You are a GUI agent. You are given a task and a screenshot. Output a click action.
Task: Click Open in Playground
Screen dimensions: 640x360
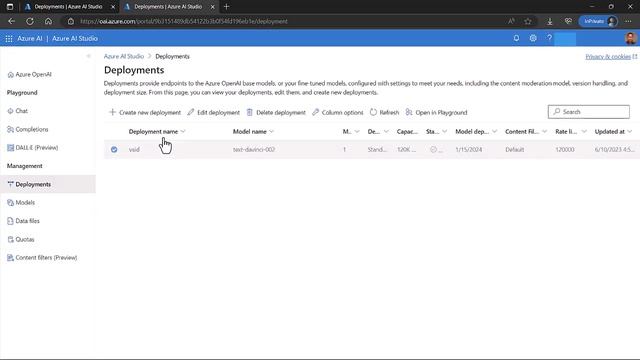tap(436, 112)
